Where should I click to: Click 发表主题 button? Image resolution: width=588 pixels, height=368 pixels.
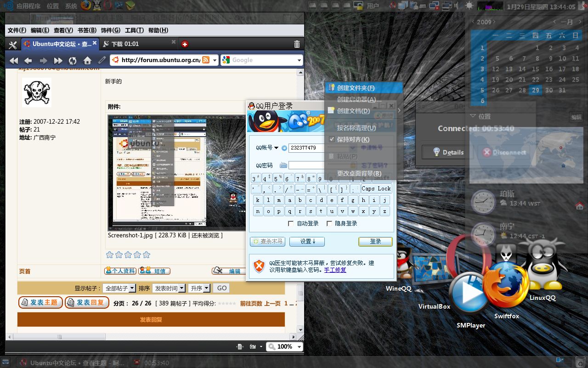click(x=40, y=302)
